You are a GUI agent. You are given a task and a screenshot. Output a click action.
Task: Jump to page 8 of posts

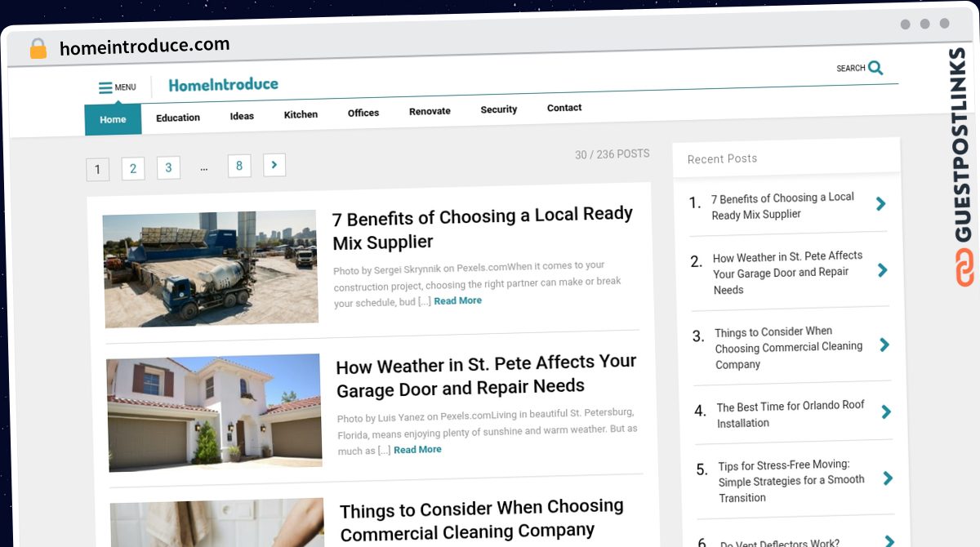(x=239, y=166)
